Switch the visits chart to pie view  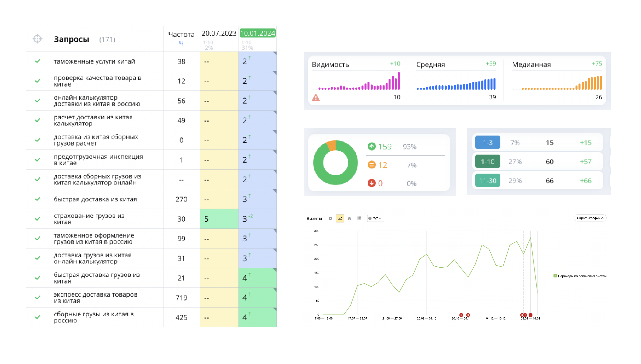[330, 218]
